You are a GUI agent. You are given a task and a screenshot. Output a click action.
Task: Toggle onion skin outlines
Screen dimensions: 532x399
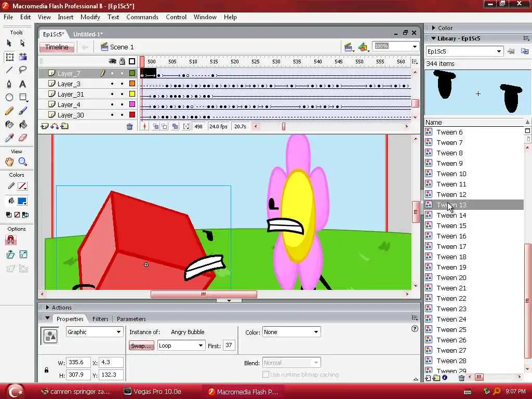[164, 127]
